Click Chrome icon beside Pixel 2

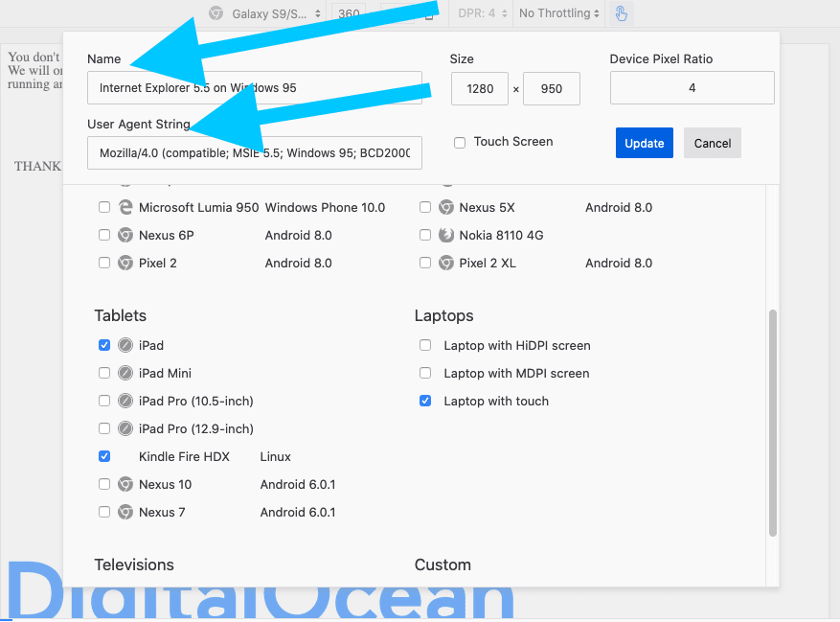[x=125, y=264]
